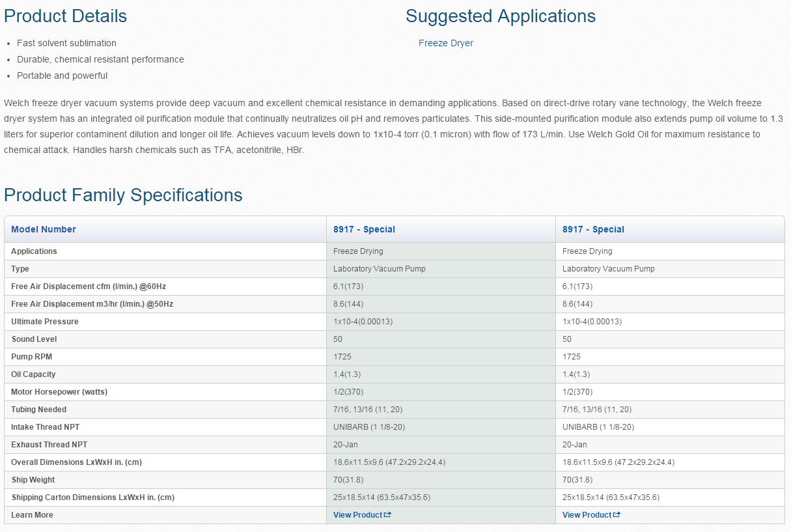Click the Welch freeze dryer description paragraph
The height and width of the screenshot is (532, 791).
click(x=393, y=126)
